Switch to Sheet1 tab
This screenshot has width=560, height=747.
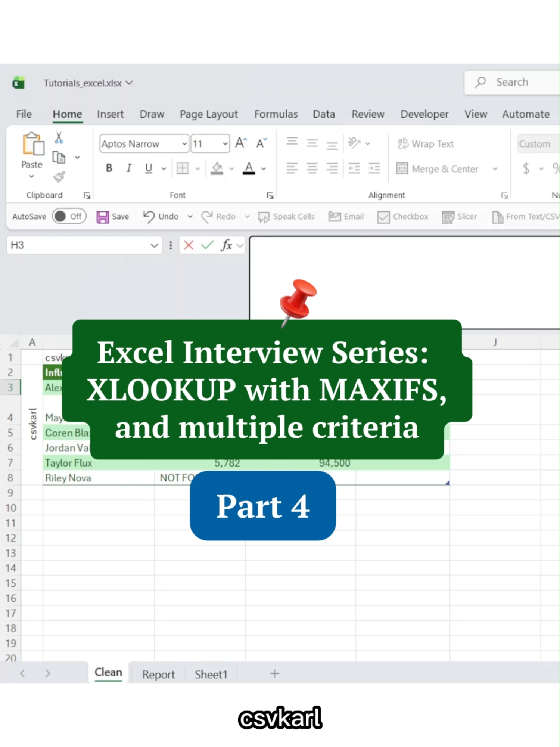[211, 674]
